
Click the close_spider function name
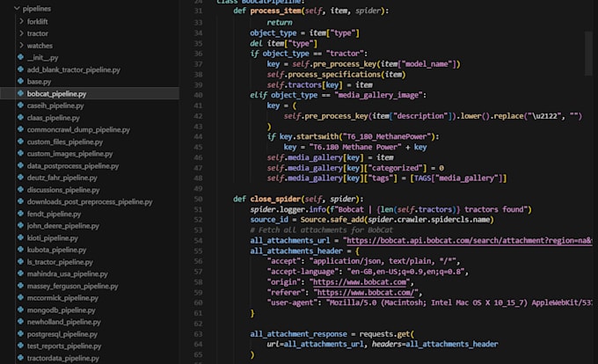point(275,199)
